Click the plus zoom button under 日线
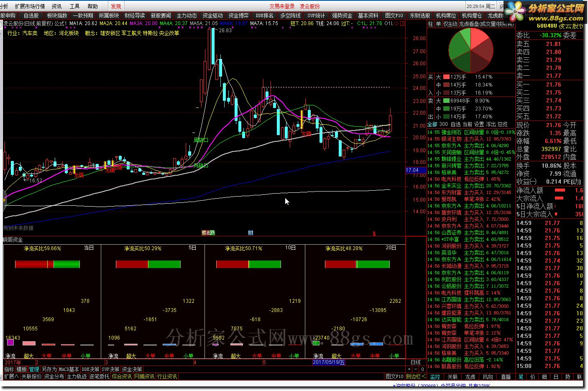 tap(409, 369)
